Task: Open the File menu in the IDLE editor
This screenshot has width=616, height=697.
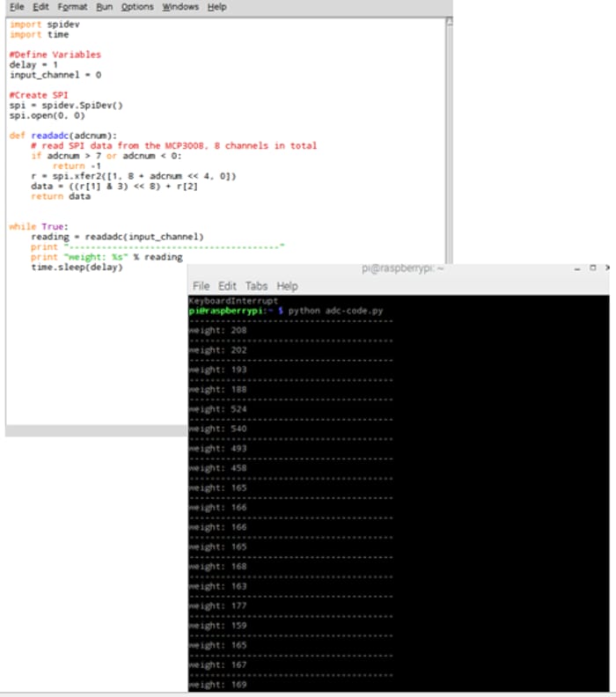Action: 17,7
